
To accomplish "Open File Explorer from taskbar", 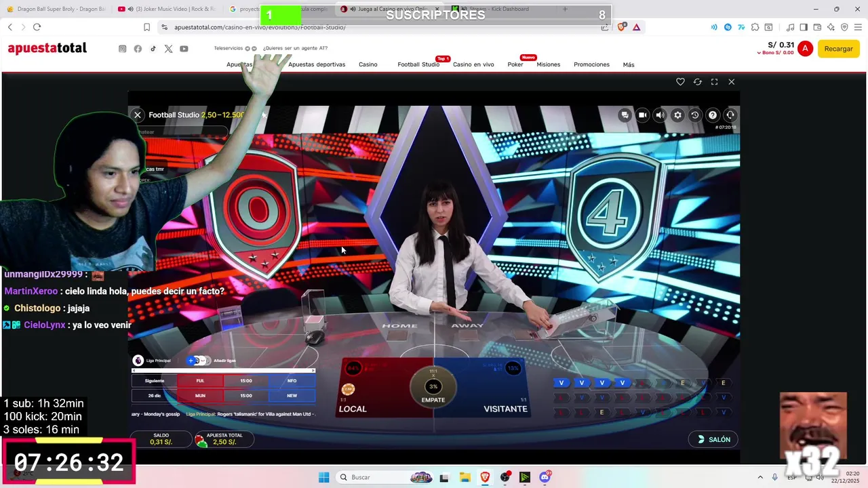I will 465,477.
